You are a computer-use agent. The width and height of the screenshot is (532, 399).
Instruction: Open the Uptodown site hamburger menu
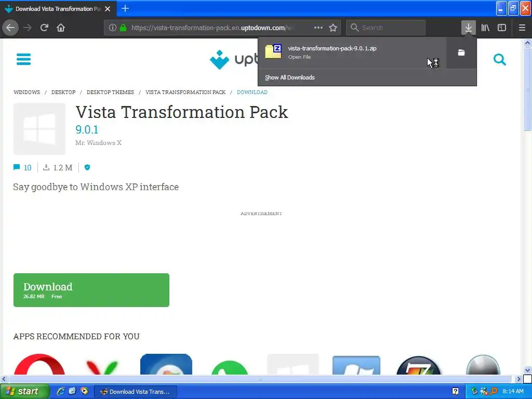[x=24, y=59]
